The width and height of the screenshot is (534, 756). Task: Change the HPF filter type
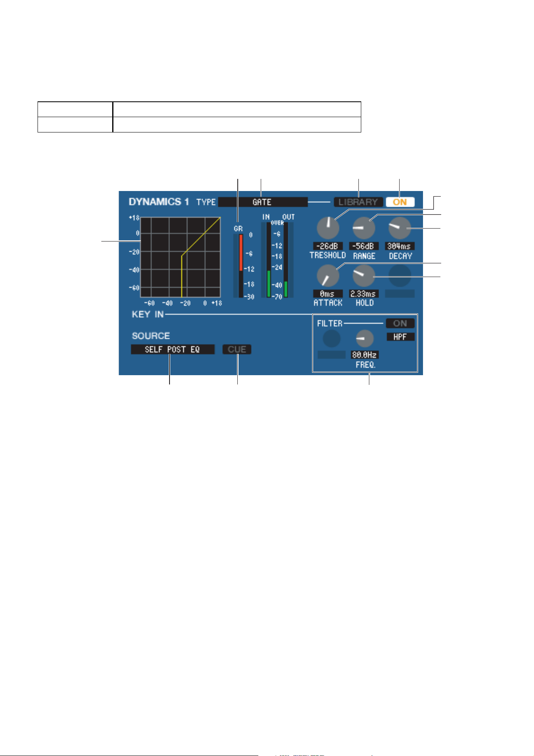(400, 336)
